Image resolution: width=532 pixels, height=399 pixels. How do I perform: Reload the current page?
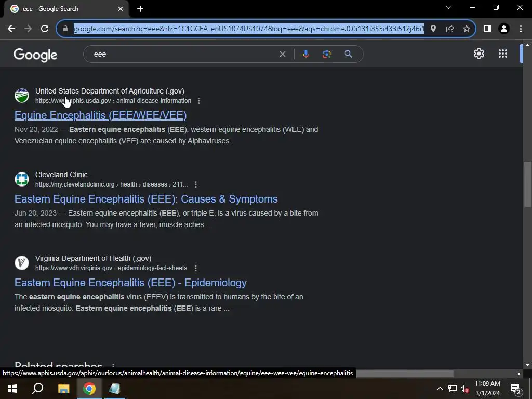coord(45,29)
